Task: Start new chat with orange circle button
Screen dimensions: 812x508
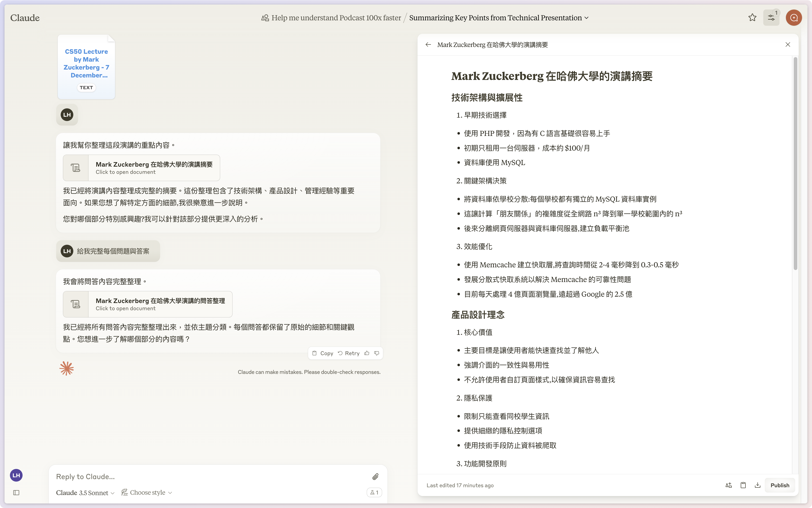Action: [x=794, y=17]
